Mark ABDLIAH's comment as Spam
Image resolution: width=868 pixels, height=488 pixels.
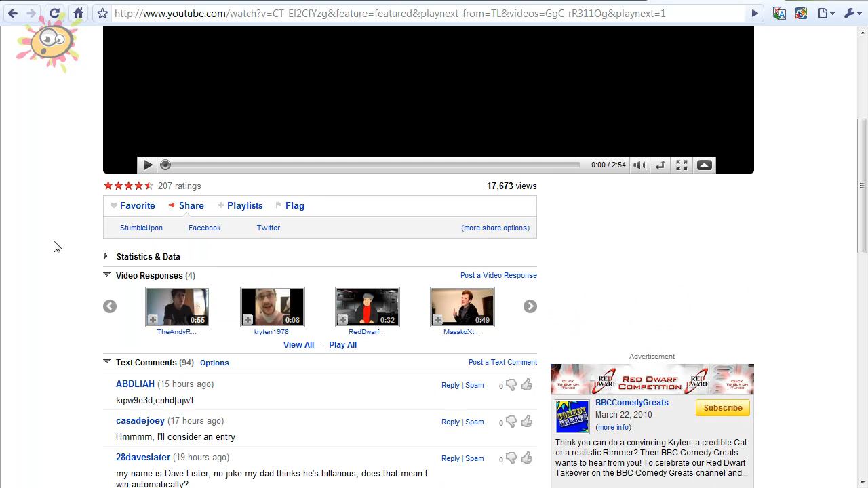tap(475, 385)
